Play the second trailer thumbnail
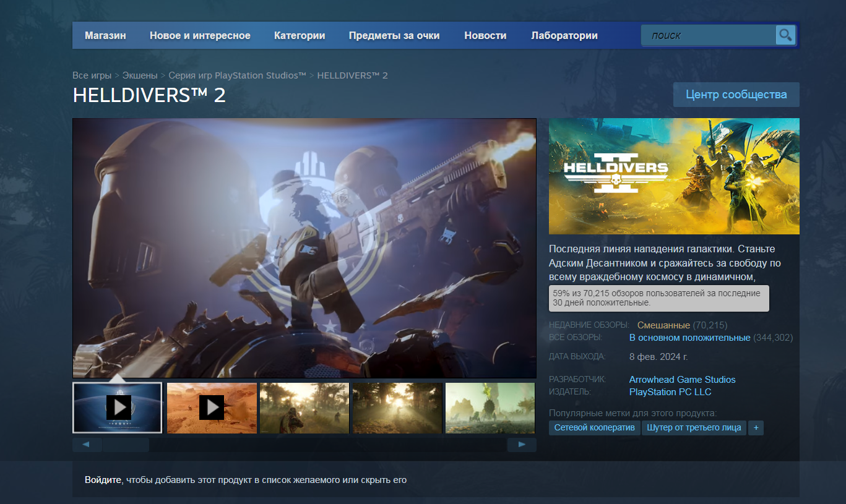846x504 pixels. (212, 407)
